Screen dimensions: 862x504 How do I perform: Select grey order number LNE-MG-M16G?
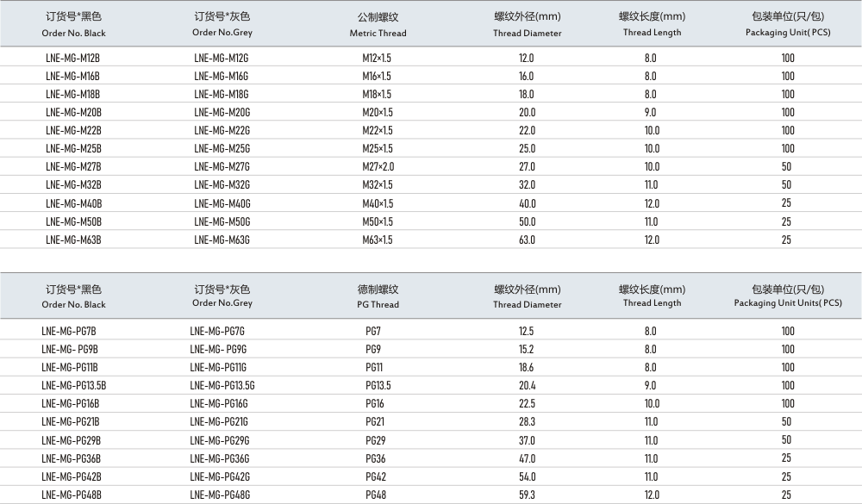click(x=221, y=76)
